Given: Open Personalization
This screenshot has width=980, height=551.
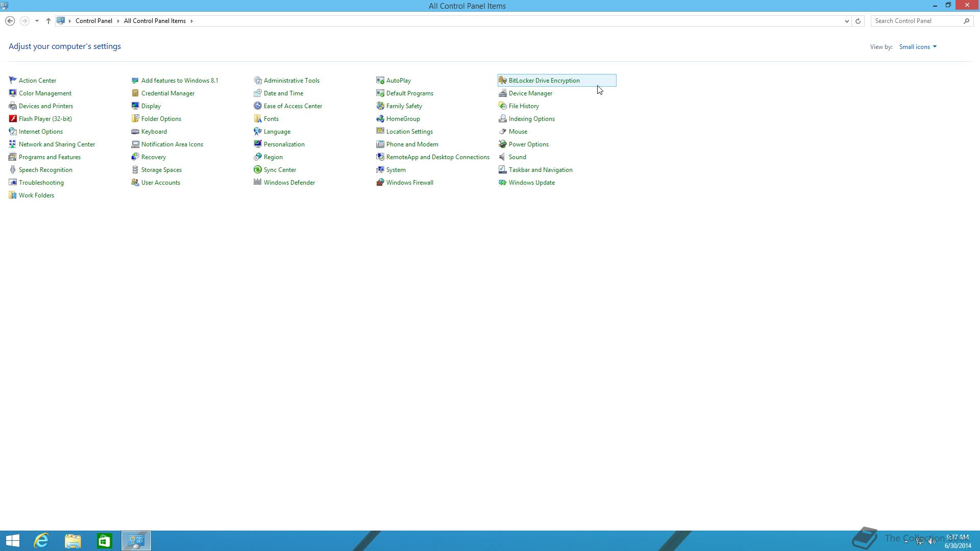Looking at the screenshot, I should tap(284, 144).
